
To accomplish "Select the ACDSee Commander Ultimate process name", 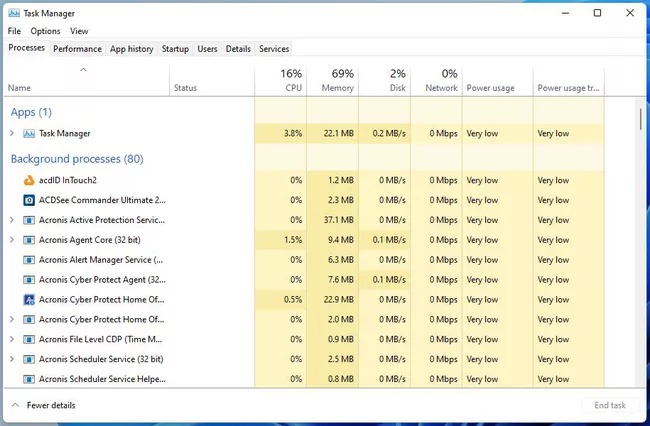I will pos(102,200).
